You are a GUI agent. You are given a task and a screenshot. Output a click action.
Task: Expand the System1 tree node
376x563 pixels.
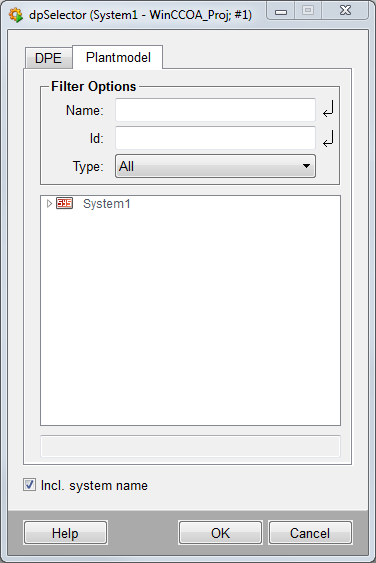(50, 204)
